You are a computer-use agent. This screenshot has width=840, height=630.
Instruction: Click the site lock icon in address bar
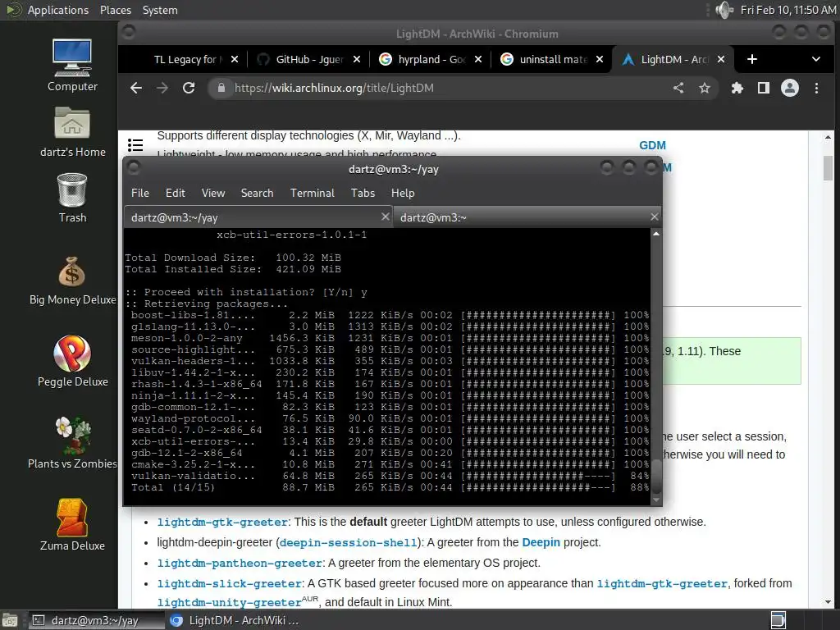point(221,88)
